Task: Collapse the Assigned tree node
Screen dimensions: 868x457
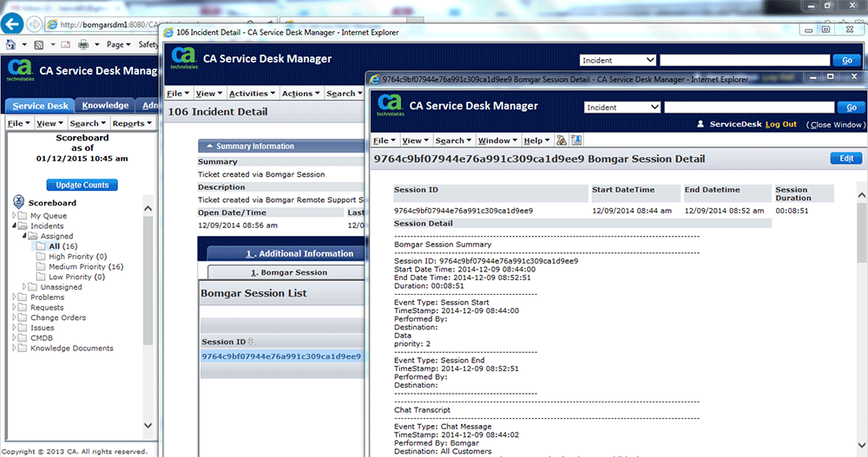Action: click(24, 236)
